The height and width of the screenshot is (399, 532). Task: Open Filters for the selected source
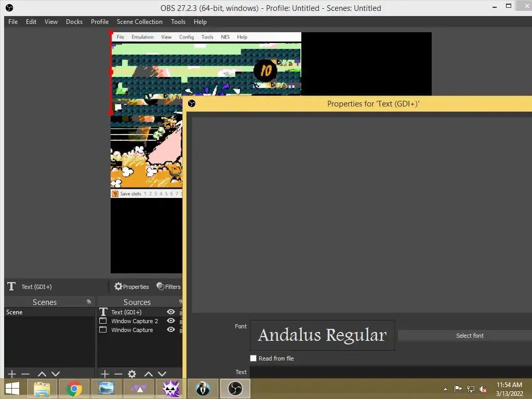pos(169,287)
